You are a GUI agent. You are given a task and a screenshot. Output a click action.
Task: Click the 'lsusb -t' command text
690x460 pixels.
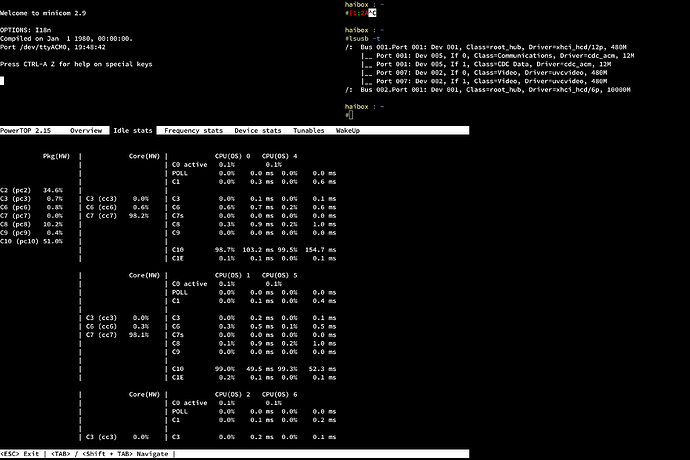[364, 38]
